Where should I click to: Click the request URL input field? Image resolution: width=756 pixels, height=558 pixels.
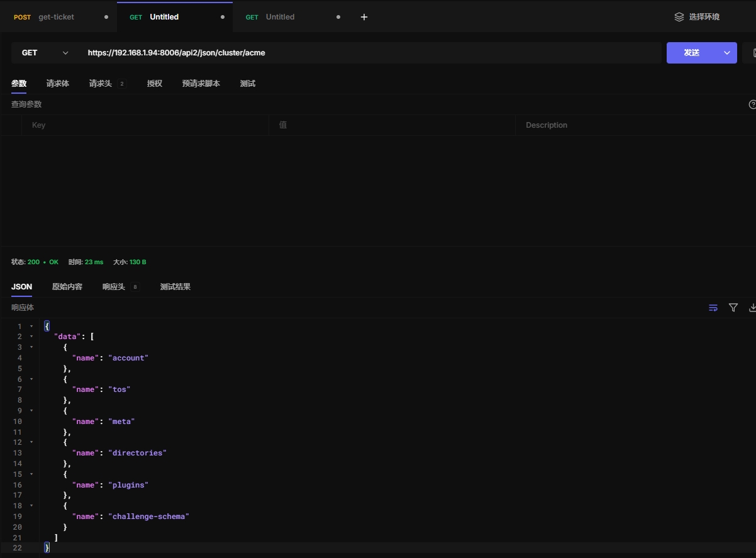click(x=371, y=53)
